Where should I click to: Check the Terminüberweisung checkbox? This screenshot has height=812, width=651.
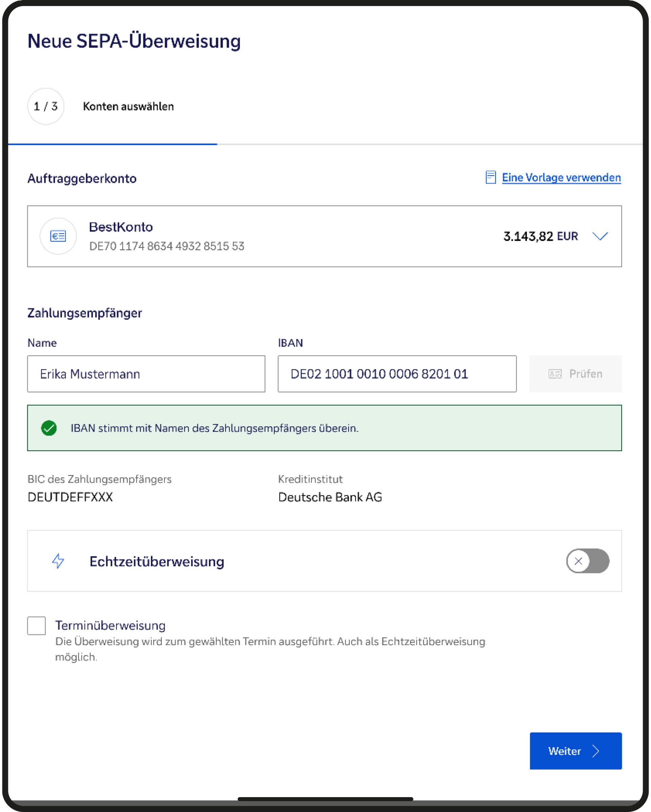(x=37, y=626)
